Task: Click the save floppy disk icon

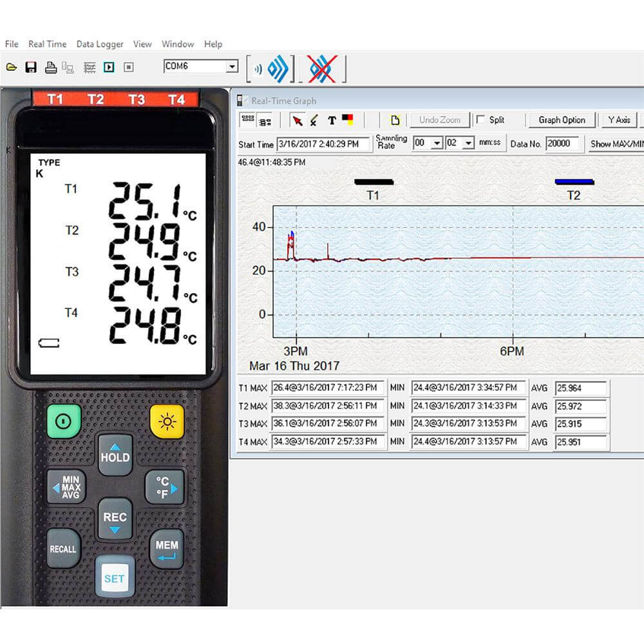Action: click(x=30, y=67)
